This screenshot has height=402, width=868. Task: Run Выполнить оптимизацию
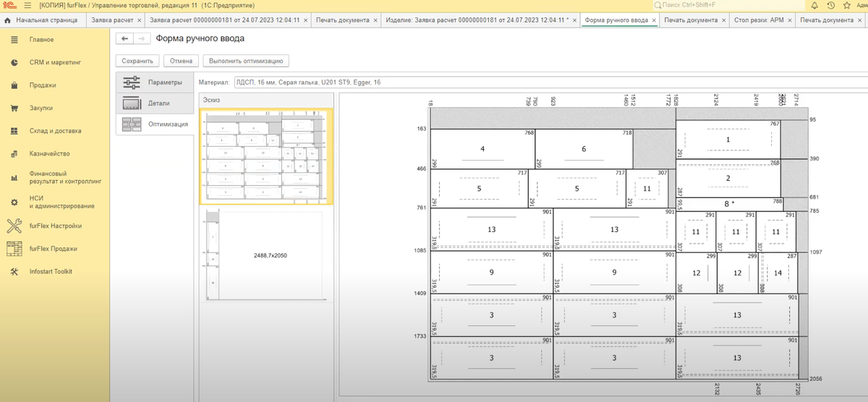(x=247, y=61)
